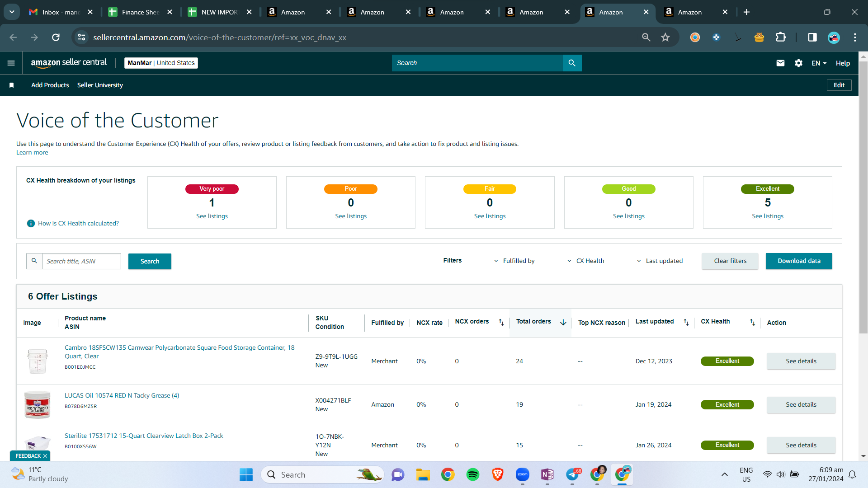The height and width of the screenshot is (488, 868).
Task: Click the Search title, ASIN field
Action: pyautogui.click(x=81, y=261)
